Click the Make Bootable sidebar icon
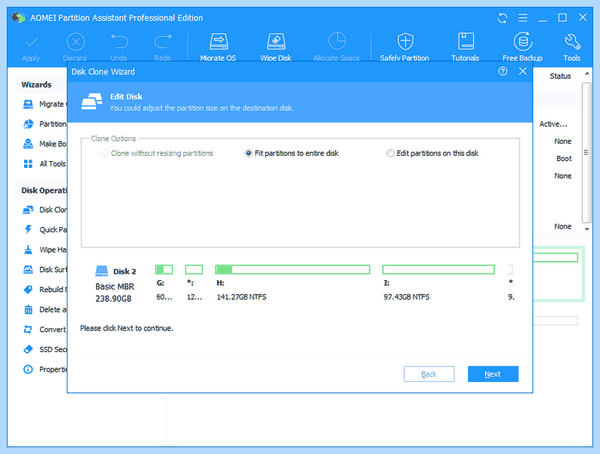Screen dimensions: 600x454 28,144
